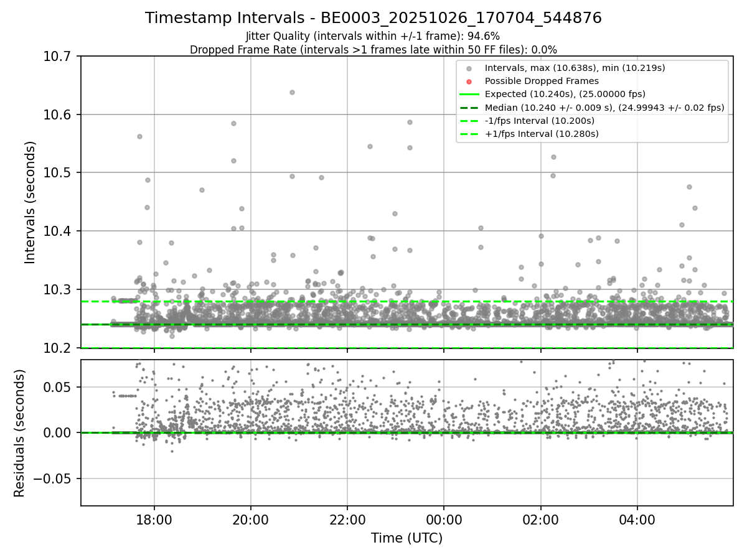Image resolution: width=747 pixels, height=560 pixels.
Task: Click the '04:00' time tick label
Action: 637,519
